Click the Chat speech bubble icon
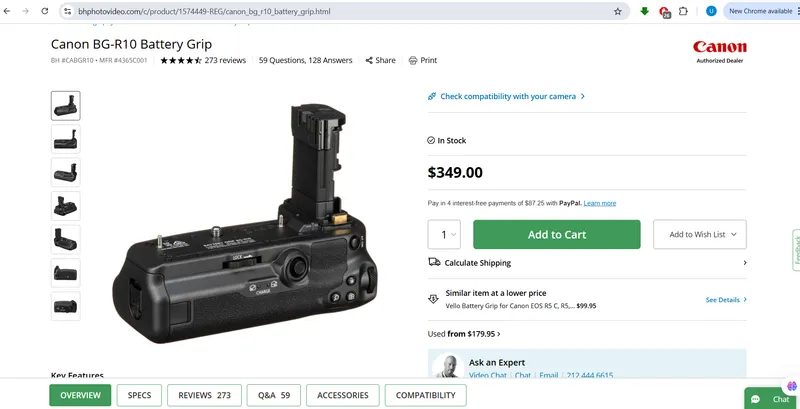This screenshot has width=800, height=409. coord(756,399)
